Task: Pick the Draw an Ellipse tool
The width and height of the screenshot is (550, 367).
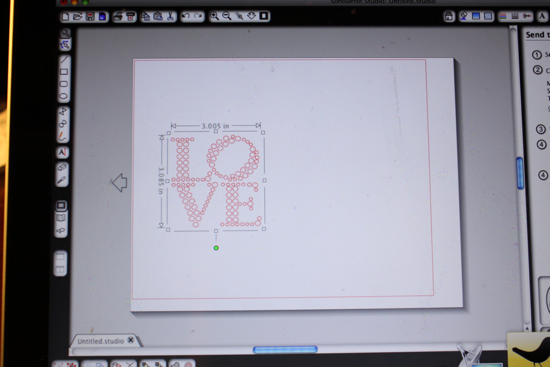Action: tap(63, 96)
